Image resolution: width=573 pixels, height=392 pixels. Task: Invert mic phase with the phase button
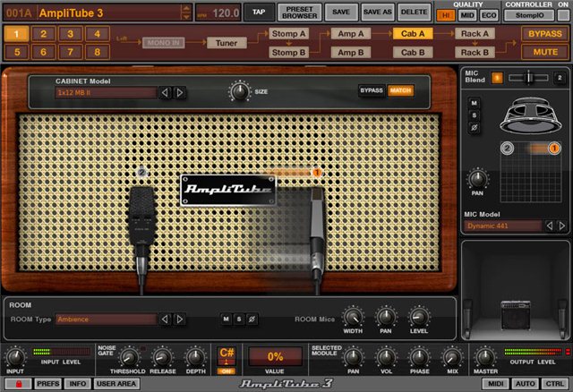(474, 128)
